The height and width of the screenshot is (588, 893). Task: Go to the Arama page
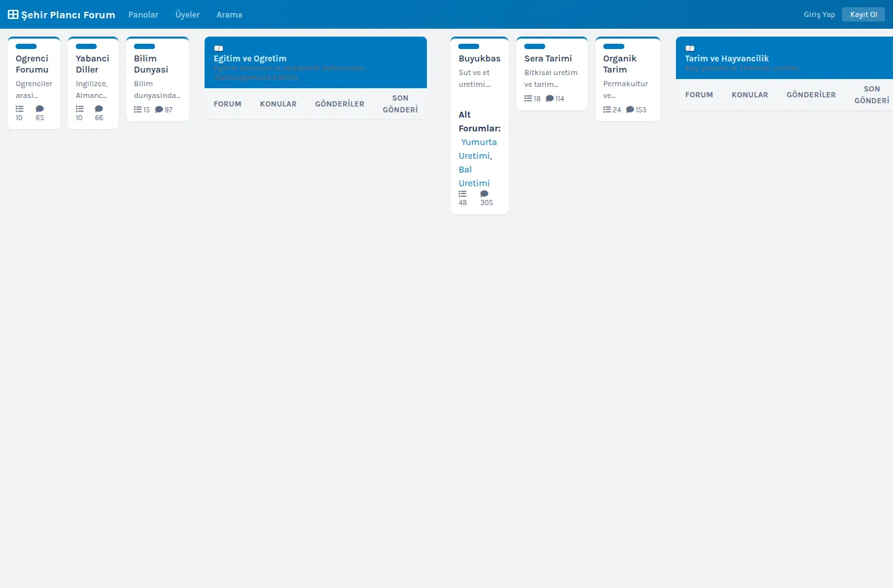coord(229,14)
